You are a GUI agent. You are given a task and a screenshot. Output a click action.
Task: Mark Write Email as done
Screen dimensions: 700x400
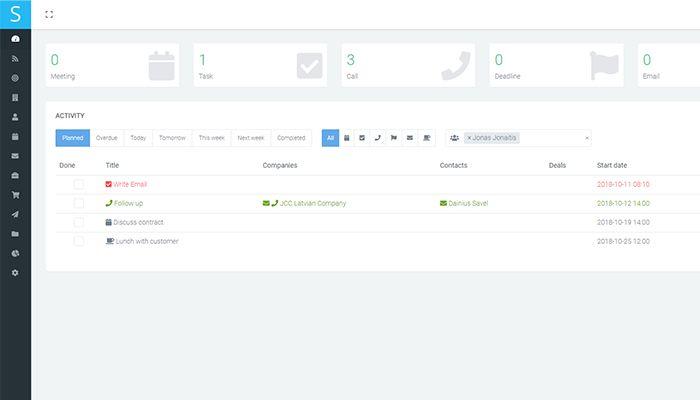[79, 184]
